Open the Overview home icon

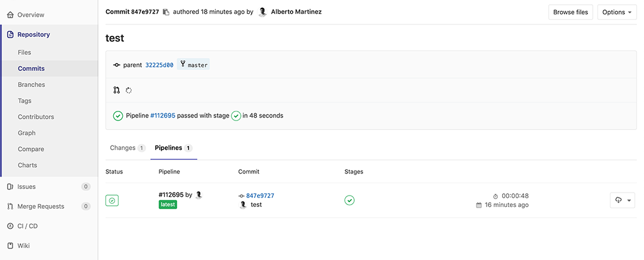[10, 14]
